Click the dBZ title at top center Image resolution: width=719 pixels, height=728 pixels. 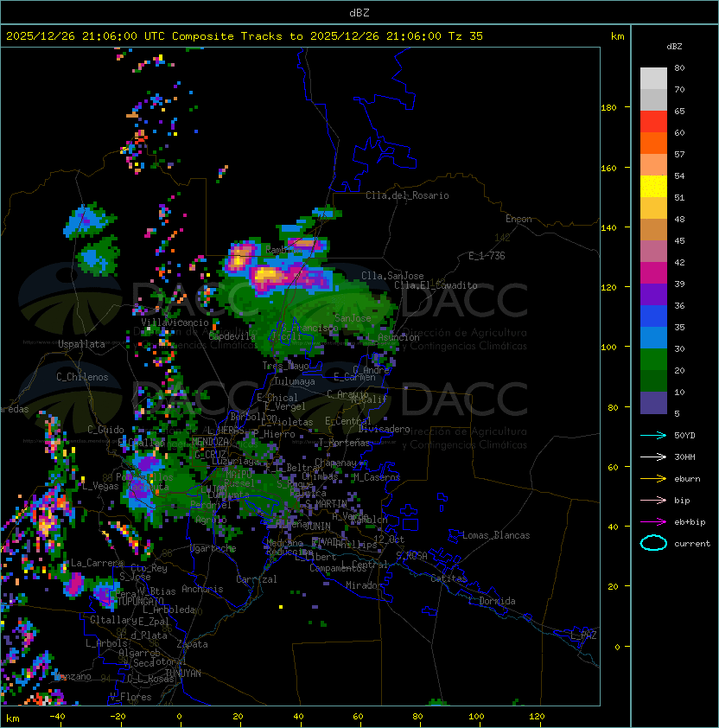click(359, 12)
